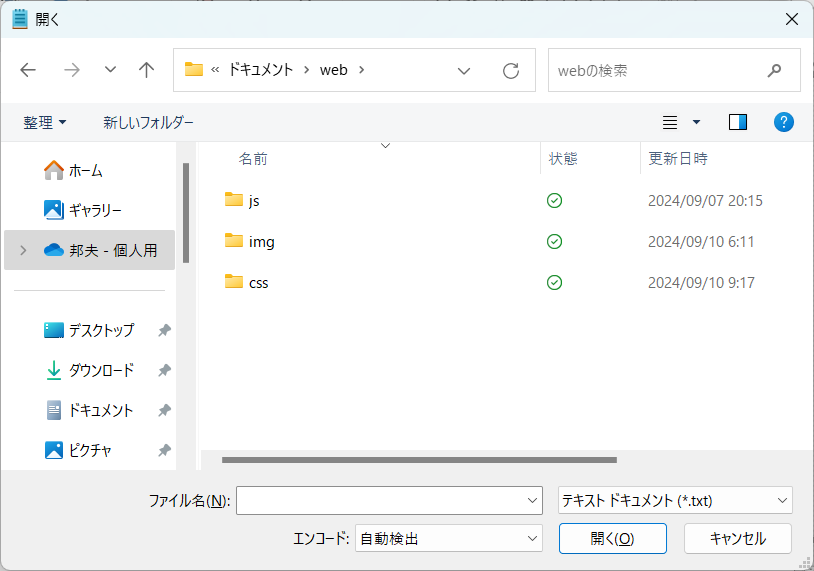
Task: Select ドキュメント in the address breadcrumb
Action: tap(261, 70)
